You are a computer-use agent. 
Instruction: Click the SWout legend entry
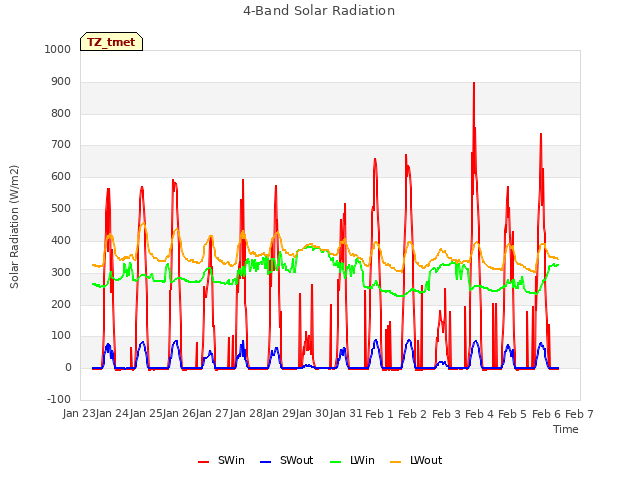click(x=287, y=460)
